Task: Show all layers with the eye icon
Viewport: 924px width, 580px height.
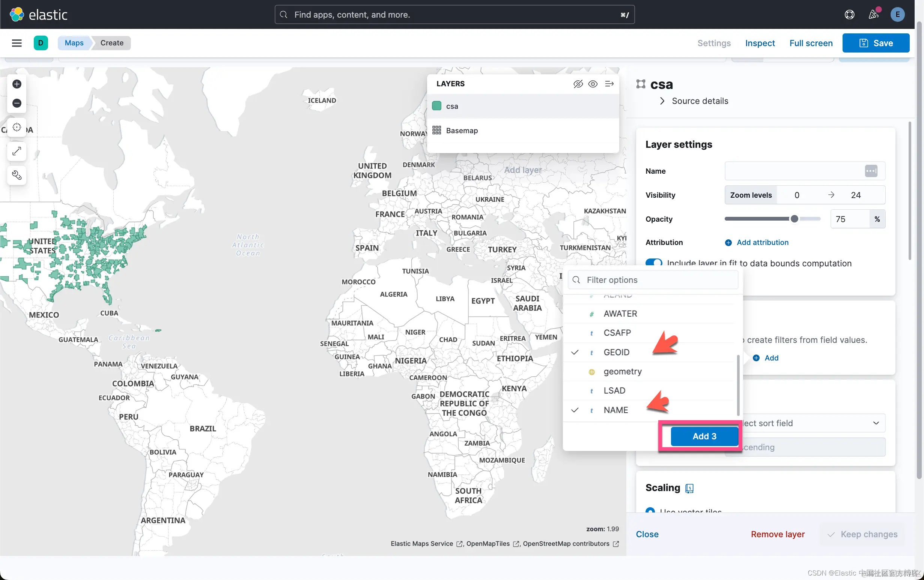Action: (593, 84)
